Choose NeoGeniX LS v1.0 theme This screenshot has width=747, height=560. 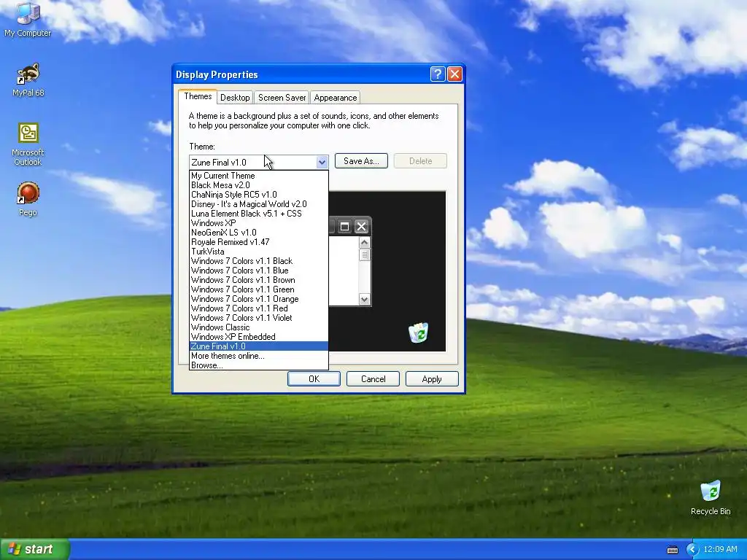[259, 233]
